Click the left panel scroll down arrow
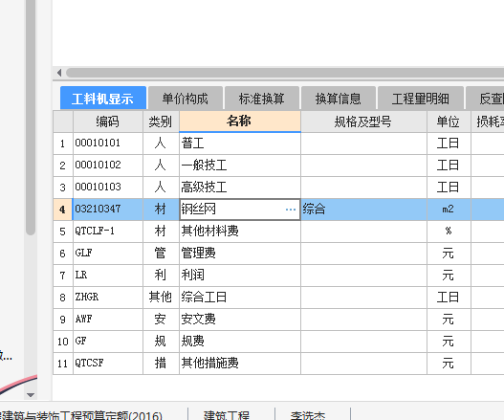Viewport: 504px width, 420px height. (x=31, y=395)
